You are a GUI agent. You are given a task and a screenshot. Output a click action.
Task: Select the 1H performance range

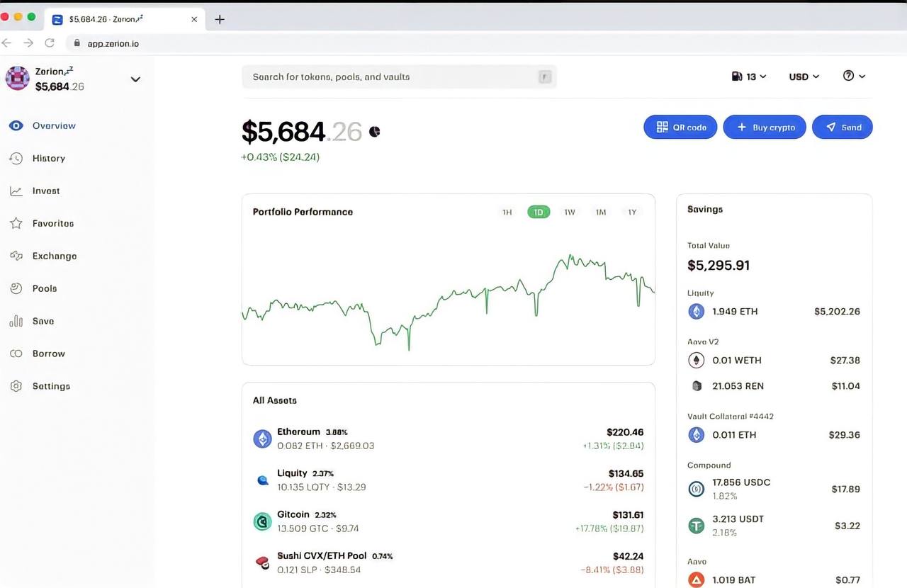click(507, 213)
